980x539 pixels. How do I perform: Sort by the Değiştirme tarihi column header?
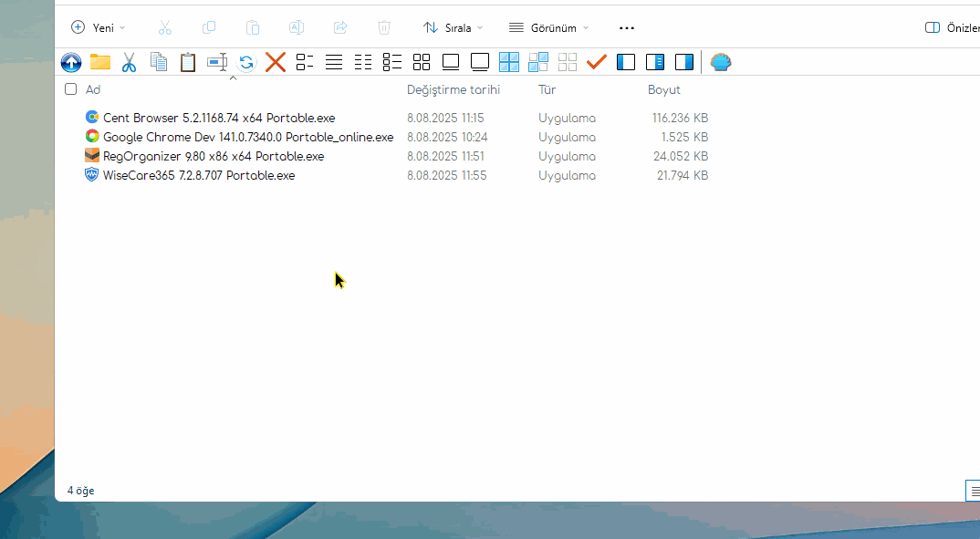(x=454, y=89)
